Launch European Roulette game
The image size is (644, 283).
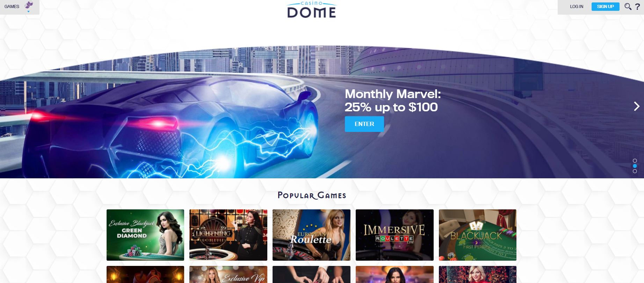[311, 235]
